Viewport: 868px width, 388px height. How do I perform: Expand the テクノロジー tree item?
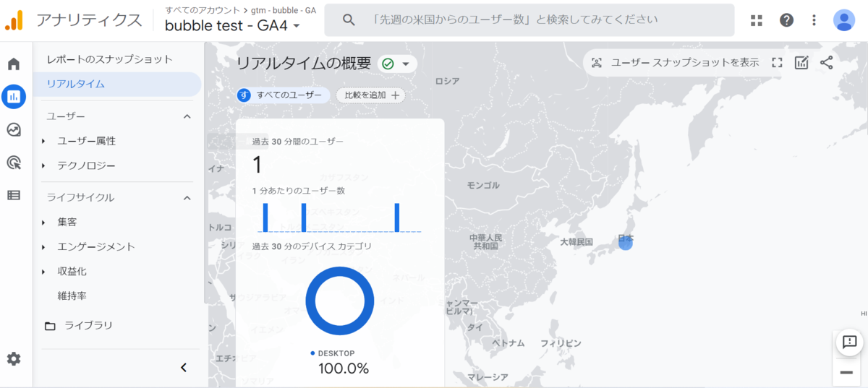pos(43,165)
